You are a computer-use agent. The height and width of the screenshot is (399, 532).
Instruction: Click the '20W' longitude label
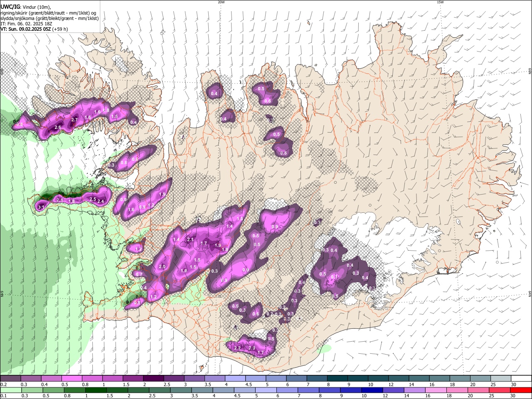221,2
